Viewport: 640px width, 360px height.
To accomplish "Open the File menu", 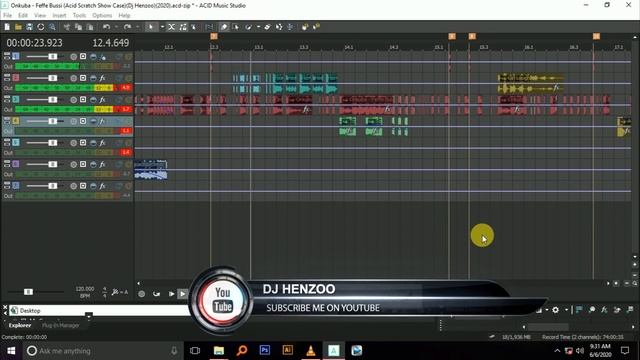I will click(8, 16).
